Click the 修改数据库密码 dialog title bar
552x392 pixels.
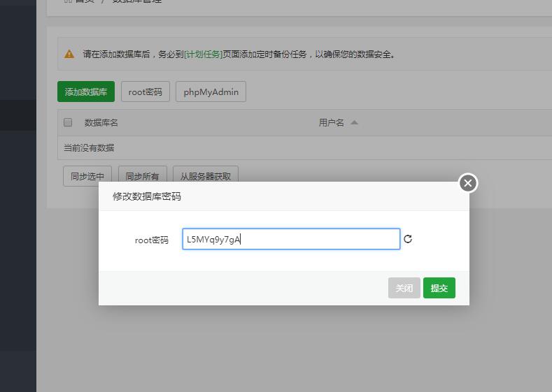[x=280, y=196]
